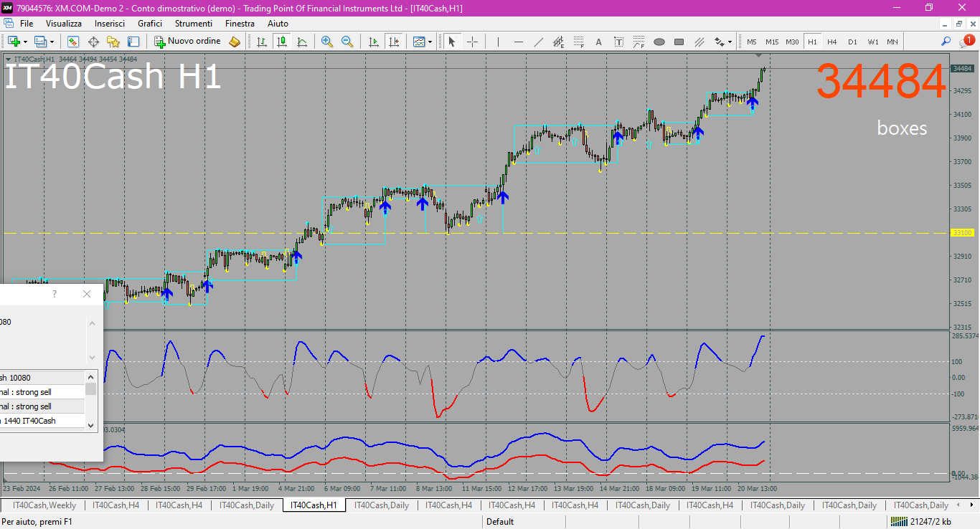Select the rectangle drawing tool
Viewport: 980px width, 529px height.
tap(679, 42)
